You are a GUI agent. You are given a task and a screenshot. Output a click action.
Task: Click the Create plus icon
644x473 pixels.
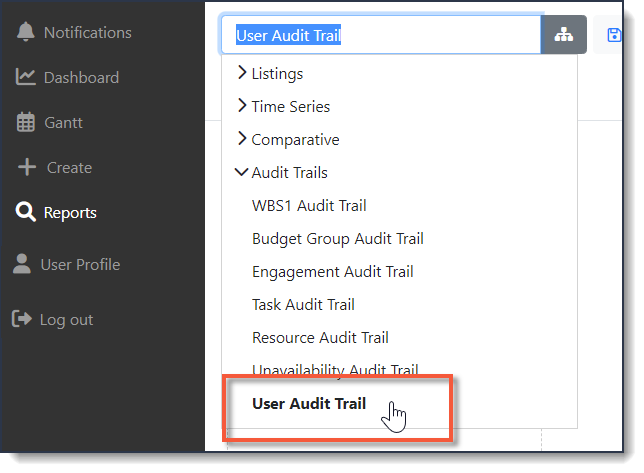27,167
